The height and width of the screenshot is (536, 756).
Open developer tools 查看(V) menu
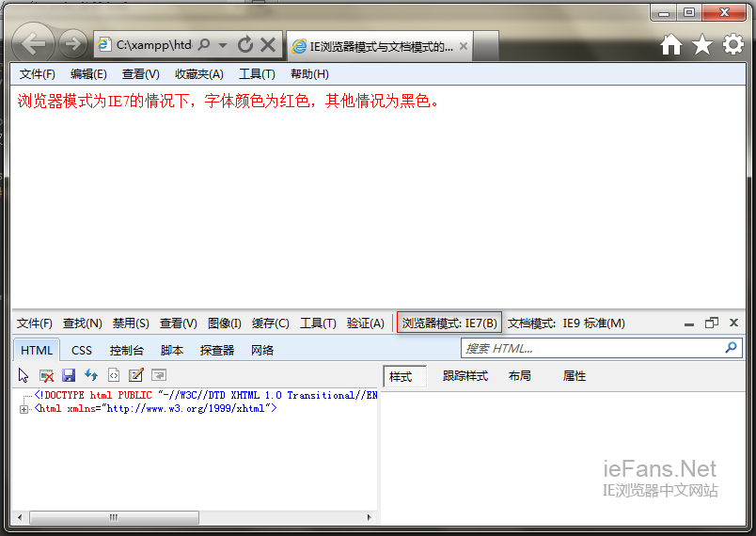[x=179, y=323]
